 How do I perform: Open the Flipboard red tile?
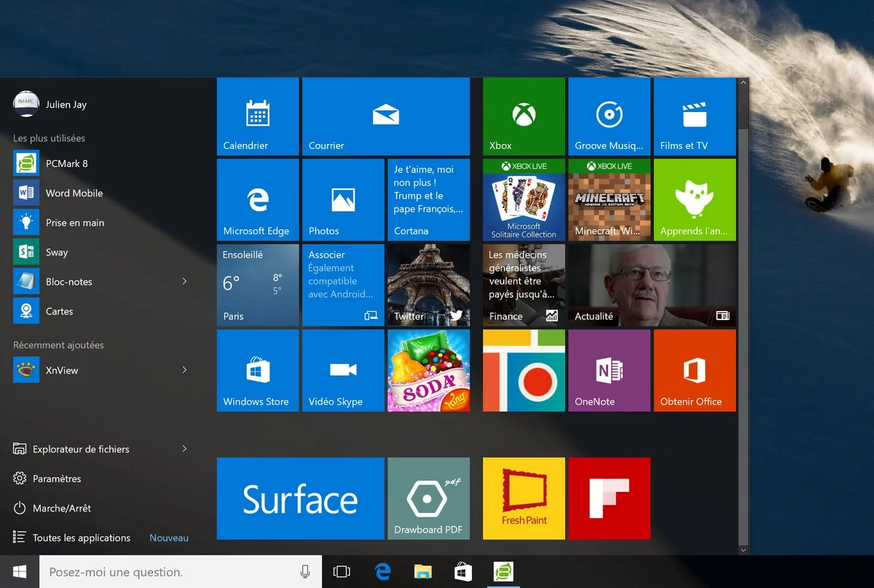(609, 498)
